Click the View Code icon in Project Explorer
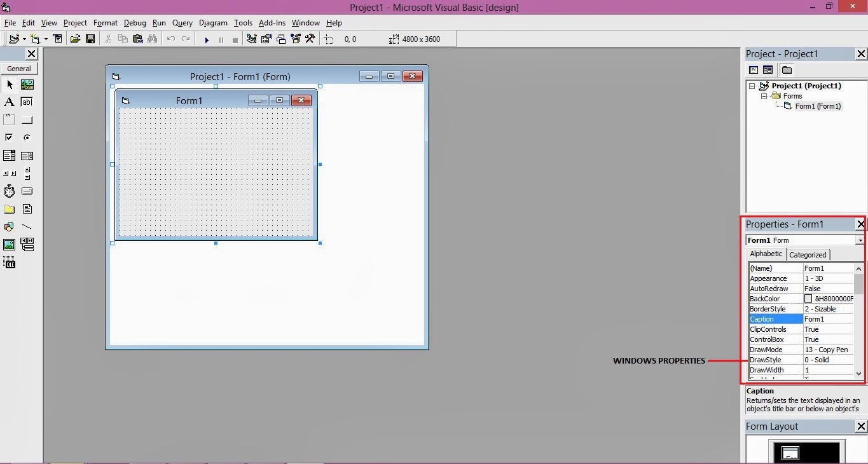The width and height of the screenshot is (868, 464). pos(754,70)
